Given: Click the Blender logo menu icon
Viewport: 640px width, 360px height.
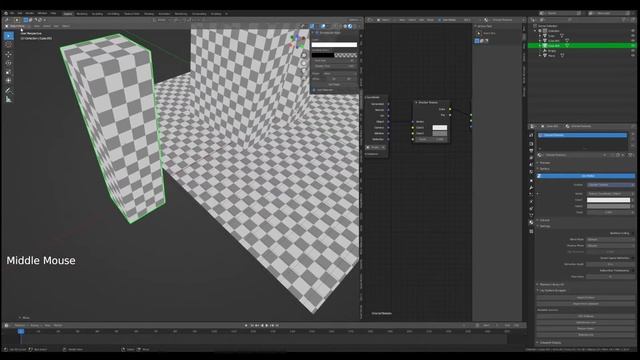Looking at the screenshot, I should tap(6, 13).
